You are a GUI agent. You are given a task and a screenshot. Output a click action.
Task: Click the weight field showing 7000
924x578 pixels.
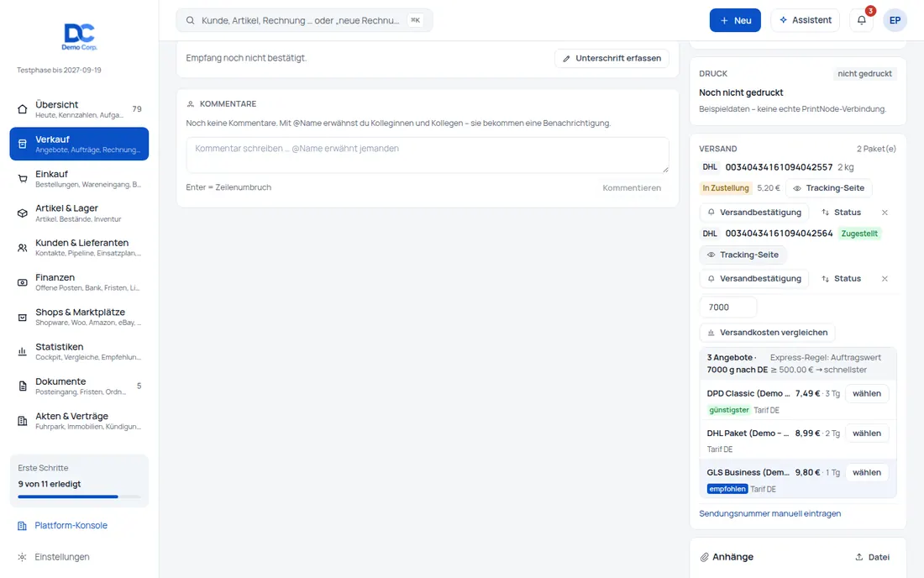coord(727,307)
